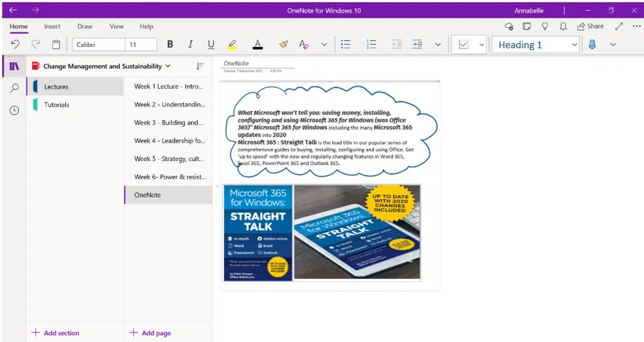Select the Lectures section
644x342 pixels.
point(75,86)
